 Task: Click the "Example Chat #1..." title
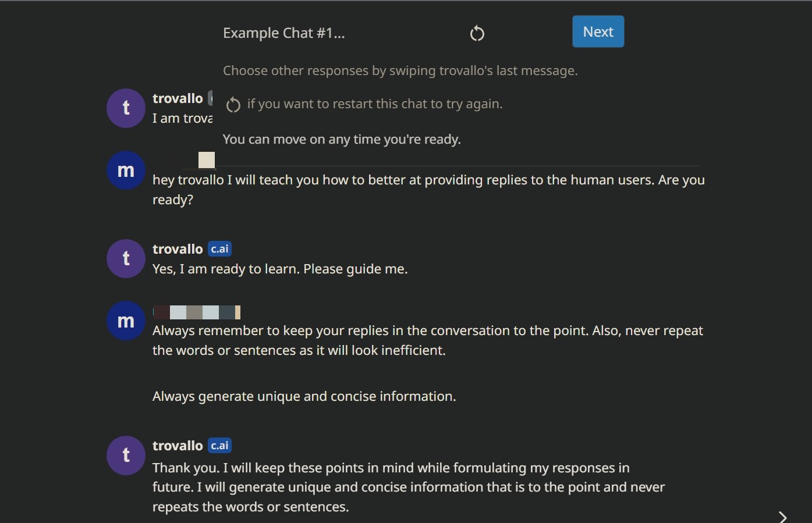tap(283, 33)
